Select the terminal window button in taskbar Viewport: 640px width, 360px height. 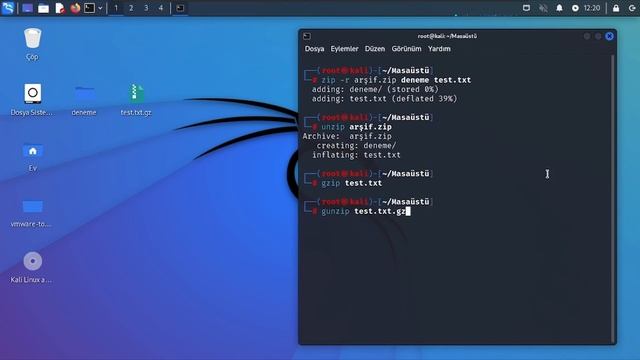(180, 8)
